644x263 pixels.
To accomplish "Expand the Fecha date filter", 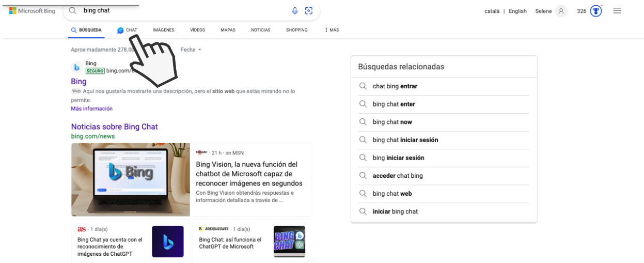I will [191, 50].
